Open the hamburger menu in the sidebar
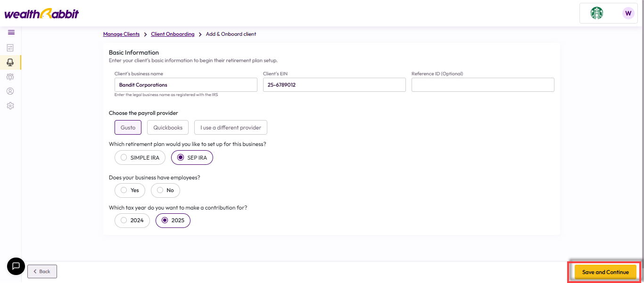This screenshot has width=644, height=283. (11, 32)
